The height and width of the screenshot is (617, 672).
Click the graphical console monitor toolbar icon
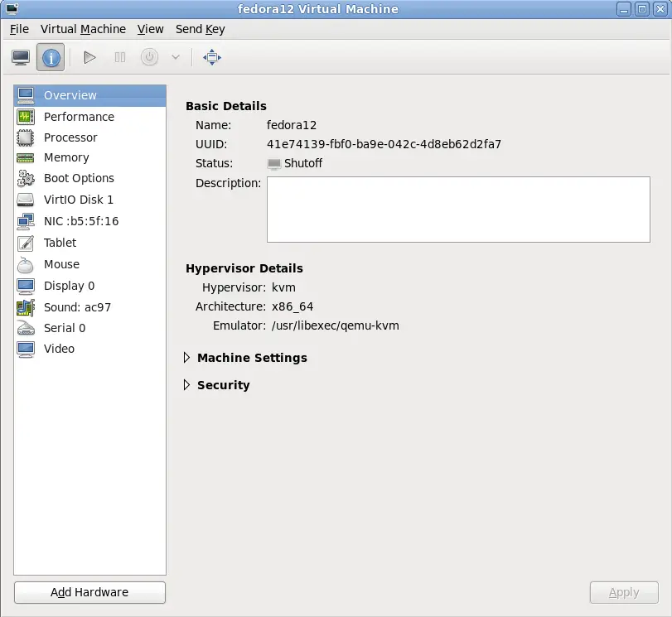click(21, 57)
